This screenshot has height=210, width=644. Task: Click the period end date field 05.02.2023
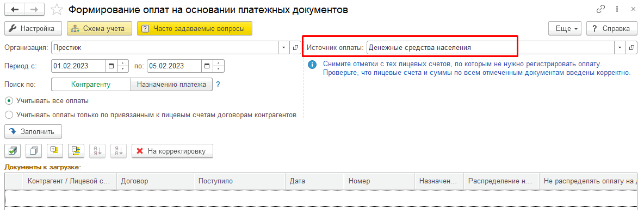click(x=174, y=66)
